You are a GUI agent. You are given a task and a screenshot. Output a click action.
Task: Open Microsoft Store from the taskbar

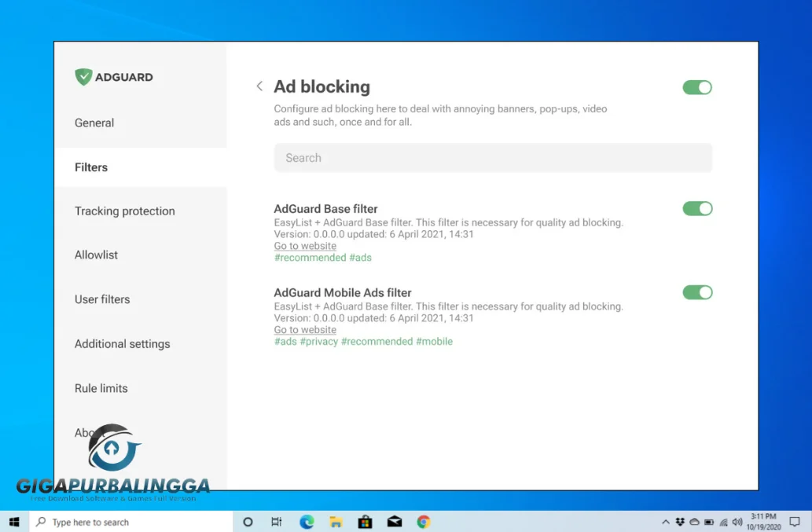point(365,521)
